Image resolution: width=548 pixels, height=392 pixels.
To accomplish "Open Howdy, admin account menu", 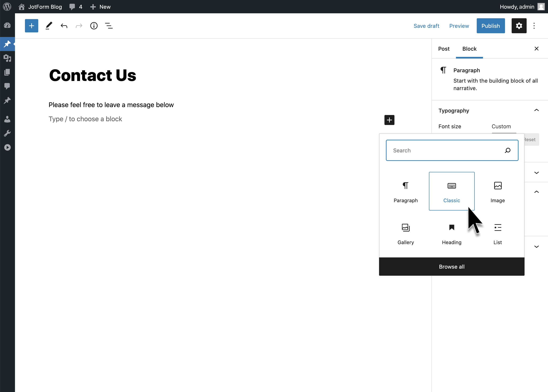I will pos(522,7).
